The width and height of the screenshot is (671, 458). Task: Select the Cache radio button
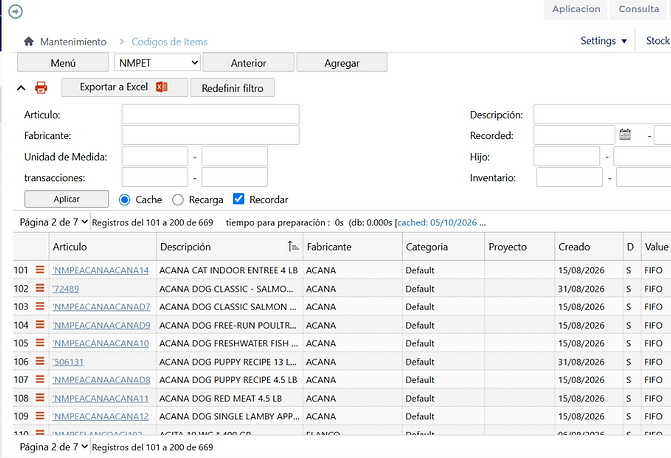pyautogui.click(x=125, y=200)
